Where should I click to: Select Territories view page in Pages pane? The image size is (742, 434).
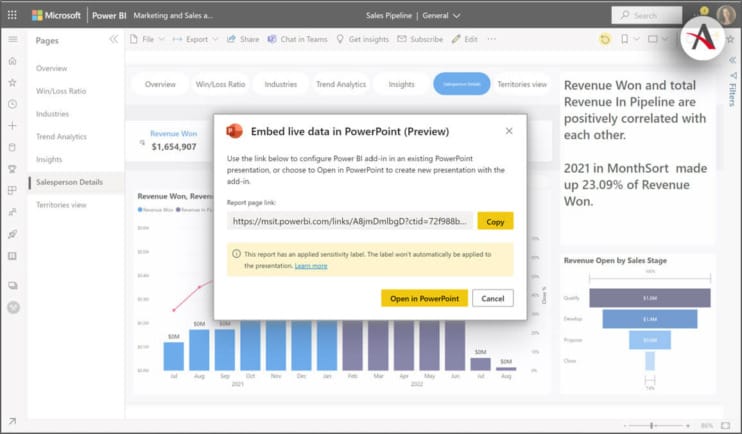point(62,204)
